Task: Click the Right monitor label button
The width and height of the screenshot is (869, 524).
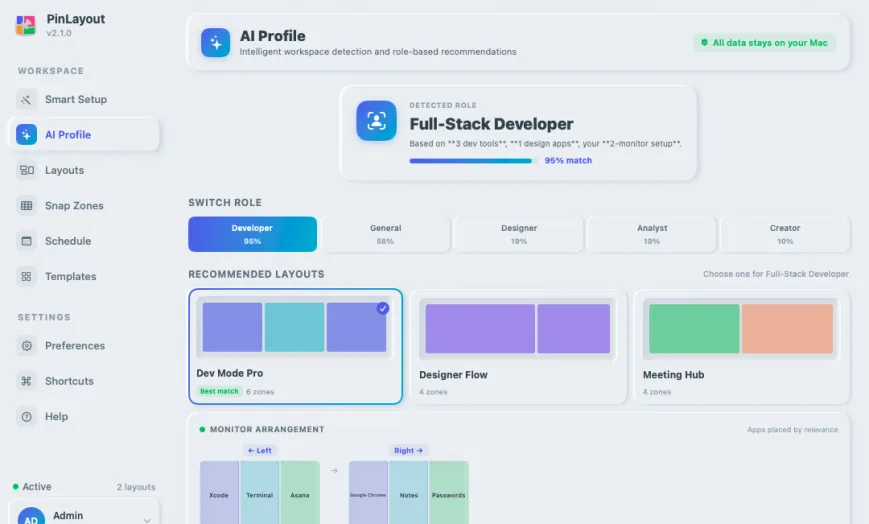Action: point(408,451)
